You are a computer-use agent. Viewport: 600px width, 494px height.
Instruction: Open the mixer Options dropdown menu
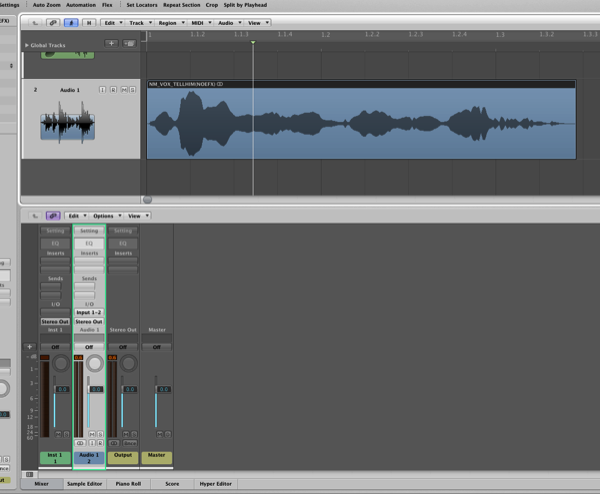click(x=105, y=215)
